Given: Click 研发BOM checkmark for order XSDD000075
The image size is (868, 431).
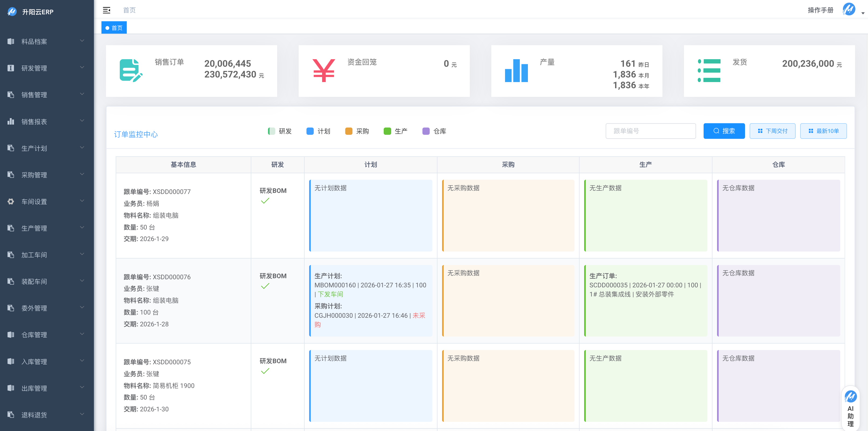Looking at the screenshot, I should pyautogui.click(x=265, y=371).
